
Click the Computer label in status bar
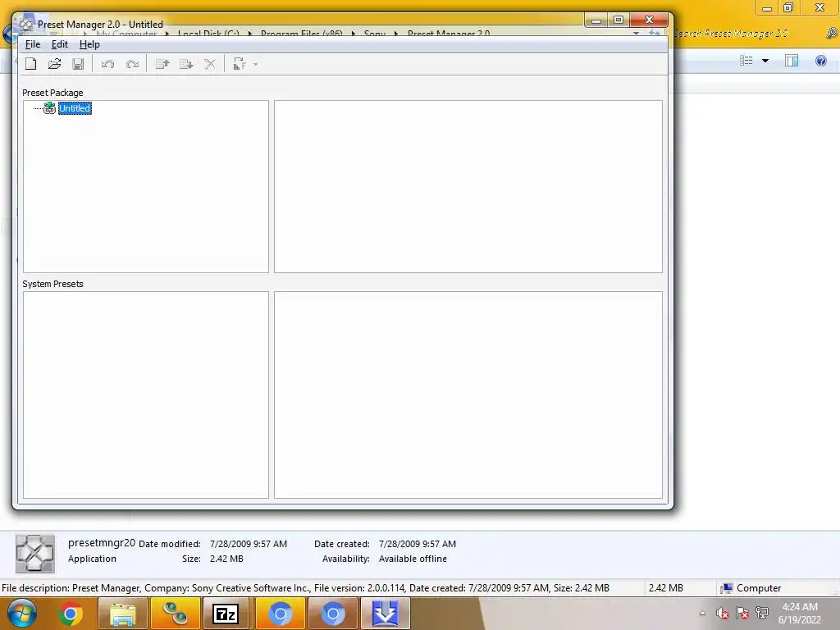pos(759,587)
